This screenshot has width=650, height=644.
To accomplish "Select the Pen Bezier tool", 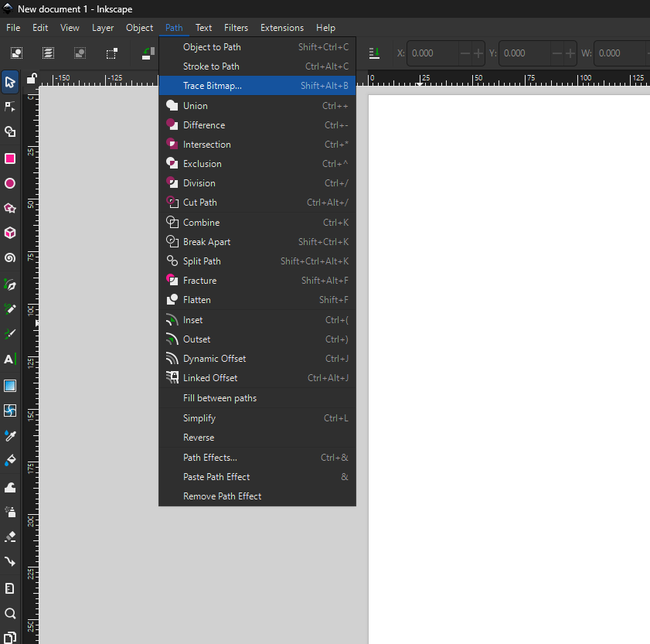I will point(10,285).
